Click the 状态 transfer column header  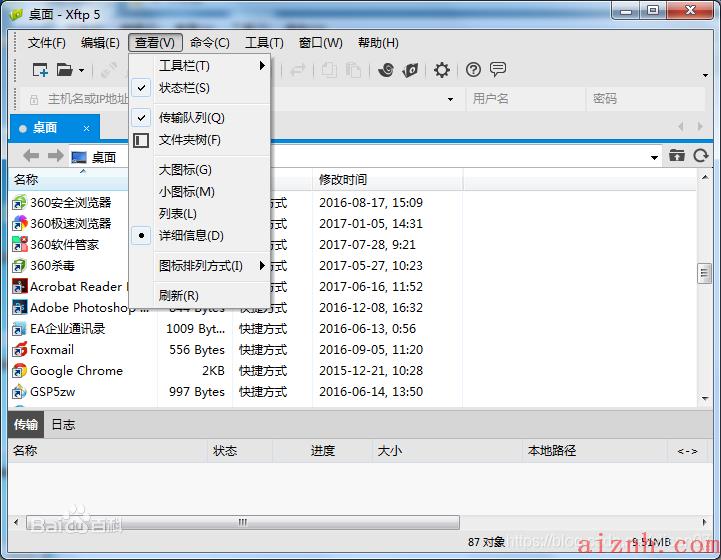point(239,451)
